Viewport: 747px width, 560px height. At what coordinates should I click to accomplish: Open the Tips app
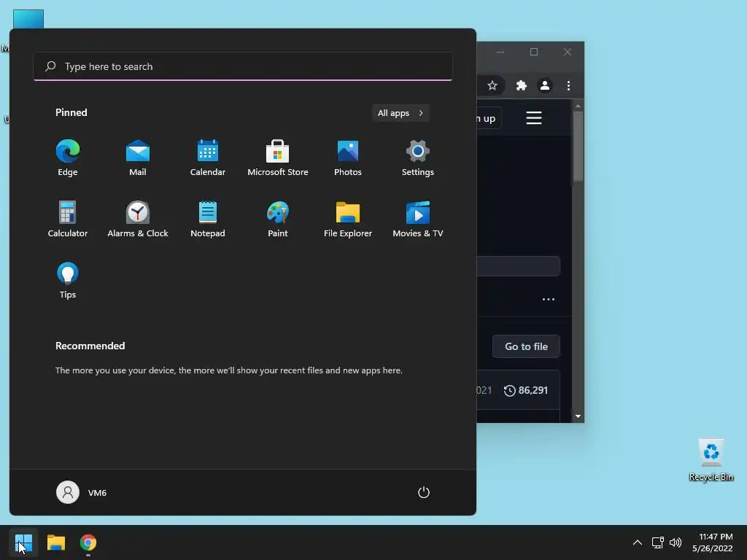tap(68, 281)
